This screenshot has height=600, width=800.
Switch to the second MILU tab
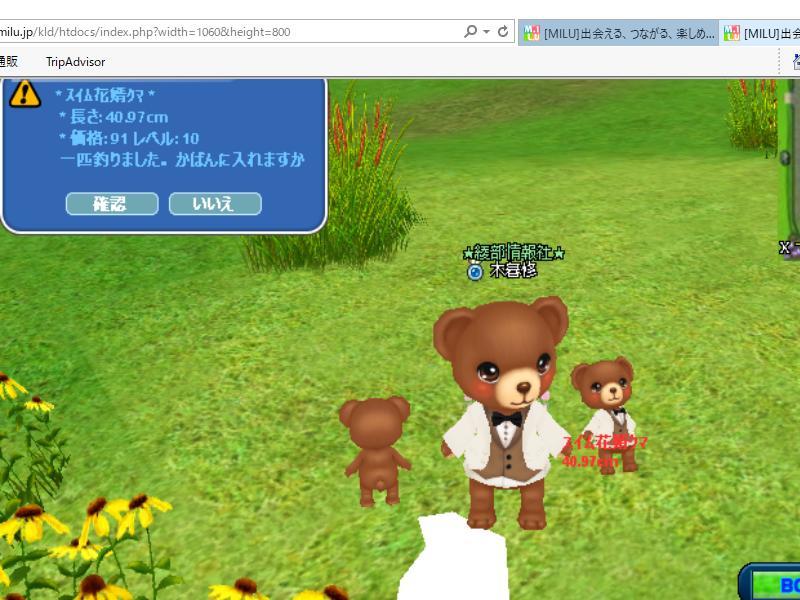(x=768, y=33)
